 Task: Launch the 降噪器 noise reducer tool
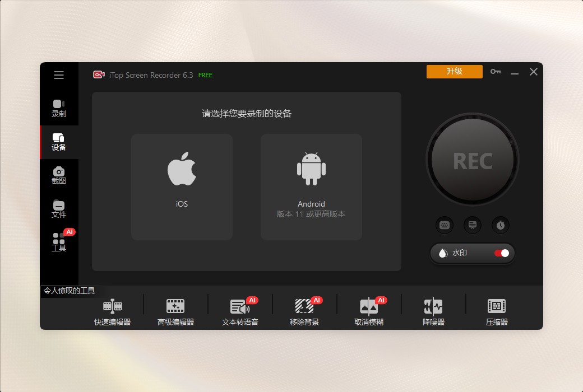(433, 311)
